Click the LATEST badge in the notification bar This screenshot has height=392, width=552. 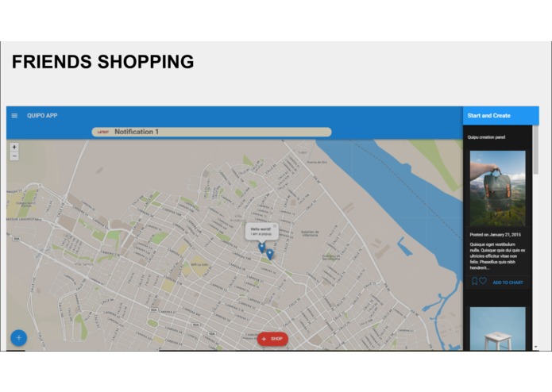coord(103,133)
